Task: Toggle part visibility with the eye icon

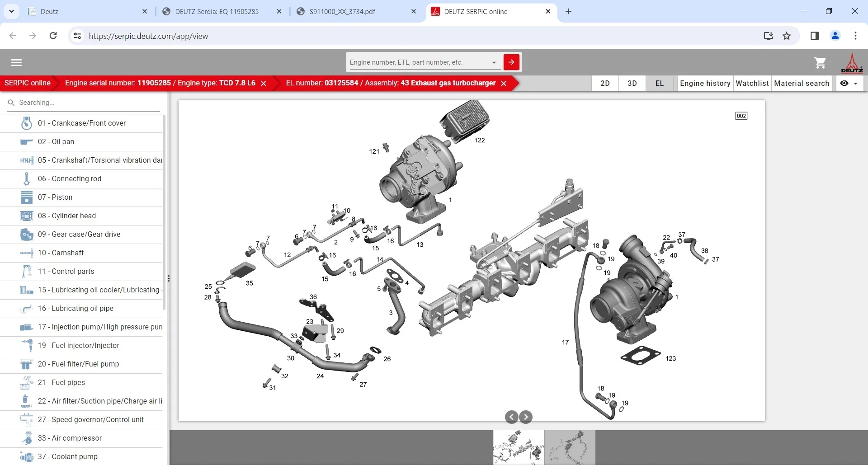Action: click(844, 83)
